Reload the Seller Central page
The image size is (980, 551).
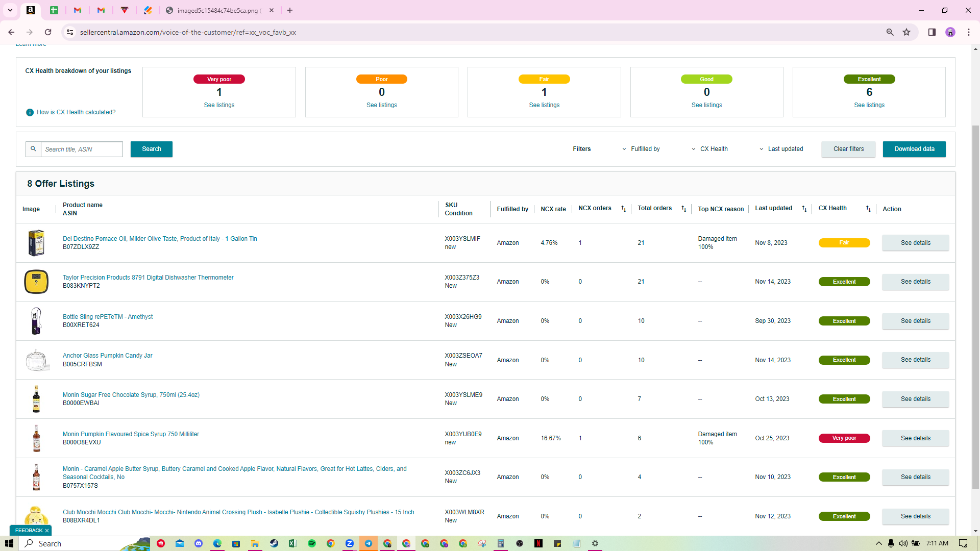48,32
